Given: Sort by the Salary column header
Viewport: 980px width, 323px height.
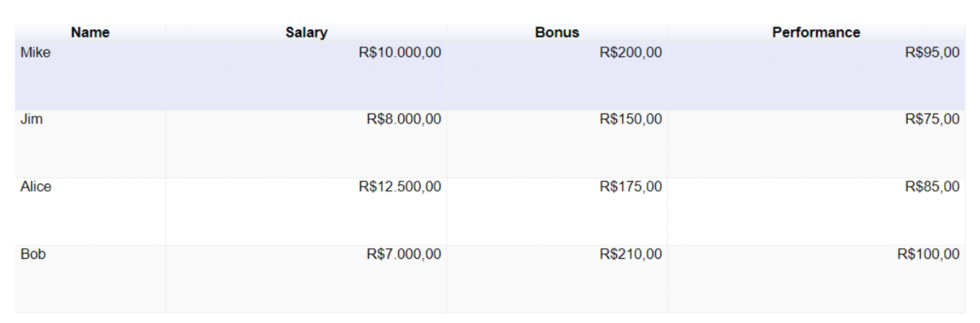Looking at the screenshot, I should pos(306,33).
